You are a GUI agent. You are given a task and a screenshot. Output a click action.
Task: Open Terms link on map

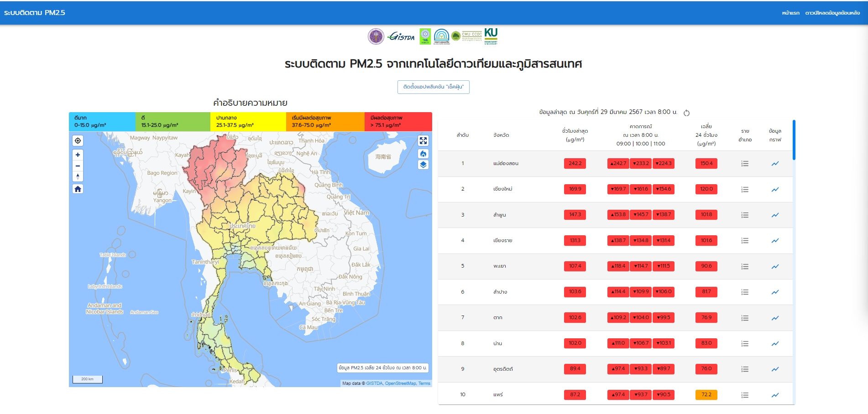tap(424, 383)
